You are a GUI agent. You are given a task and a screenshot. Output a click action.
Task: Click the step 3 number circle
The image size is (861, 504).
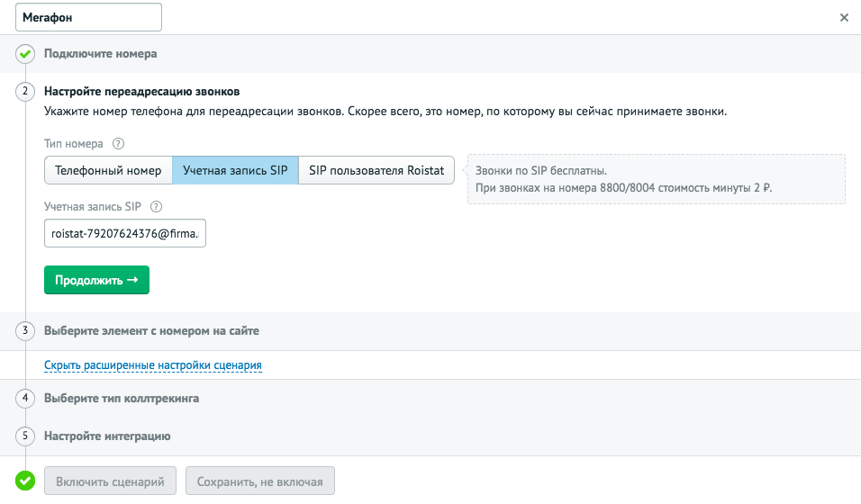pyautogui.click(x=25, y=331)
